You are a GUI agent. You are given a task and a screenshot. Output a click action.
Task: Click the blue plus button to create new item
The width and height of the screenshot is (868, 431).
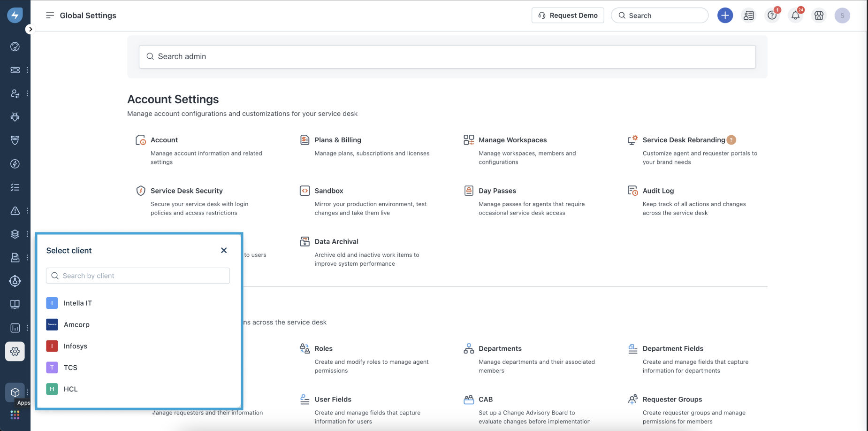tap(724, 15)
